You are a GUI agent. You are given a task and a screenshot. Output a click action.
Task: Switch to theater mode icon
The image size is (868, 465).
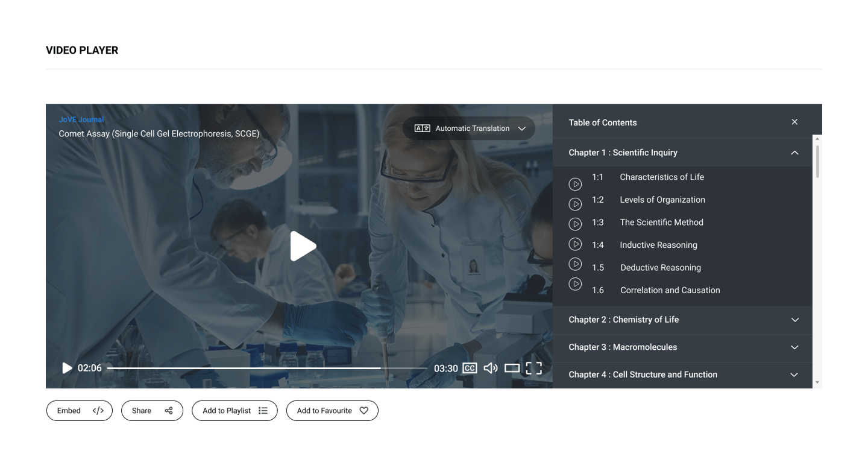512,368
